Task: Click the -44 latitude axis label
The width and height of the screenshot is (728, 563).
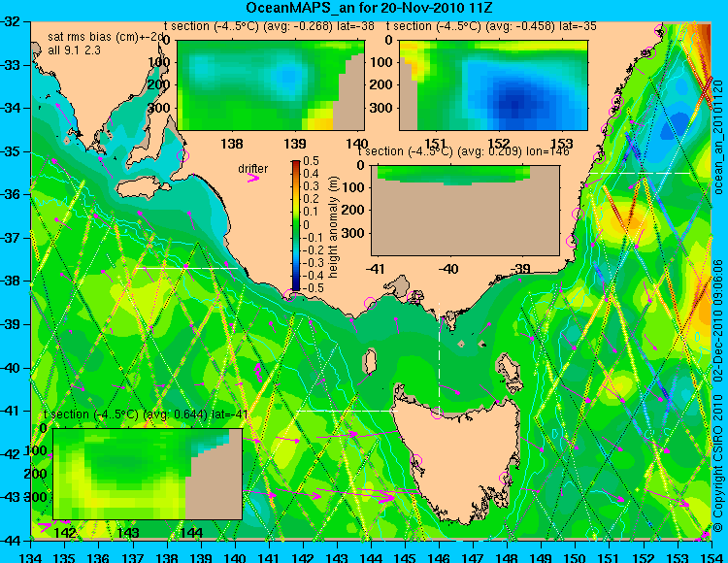Action: [12, 541]
